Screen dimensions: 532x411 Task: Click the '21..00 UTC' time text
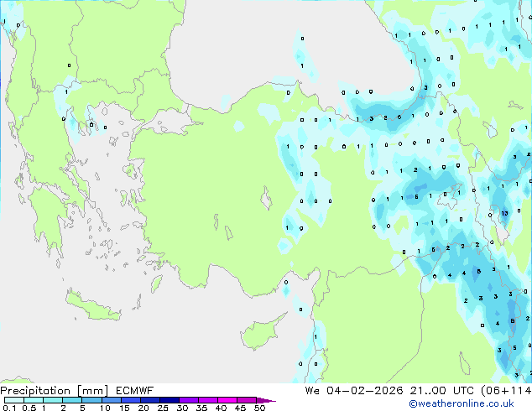[x=441, y=391]
